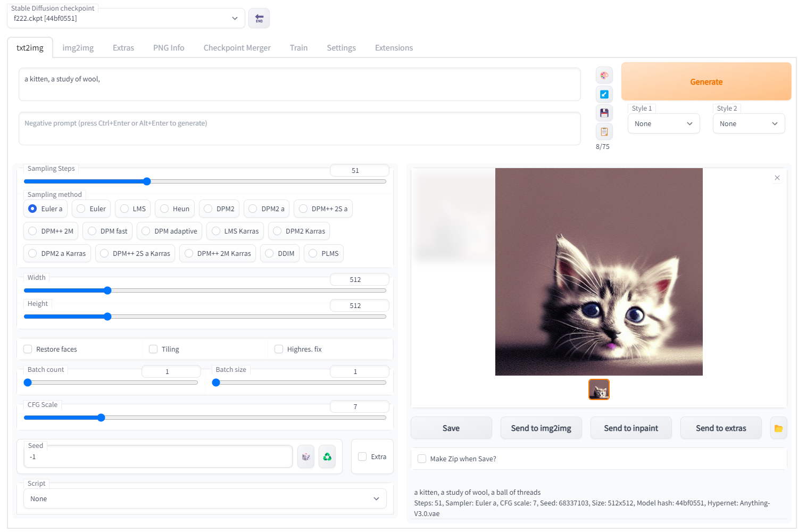Click the clipboard apply style icon

604,131
